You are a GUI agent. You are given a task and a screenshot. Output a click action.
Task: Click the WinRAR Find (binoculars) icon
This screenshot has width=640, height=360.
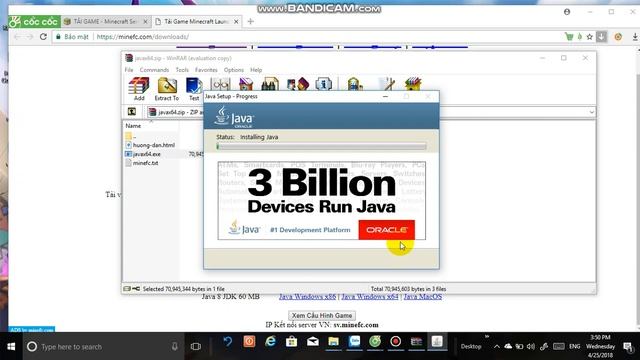270,84
